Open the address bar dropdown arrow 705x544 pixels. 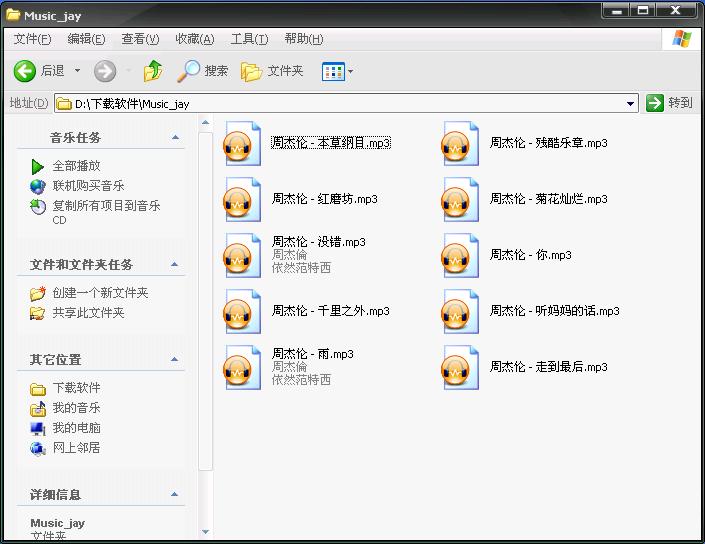(630, 103)
